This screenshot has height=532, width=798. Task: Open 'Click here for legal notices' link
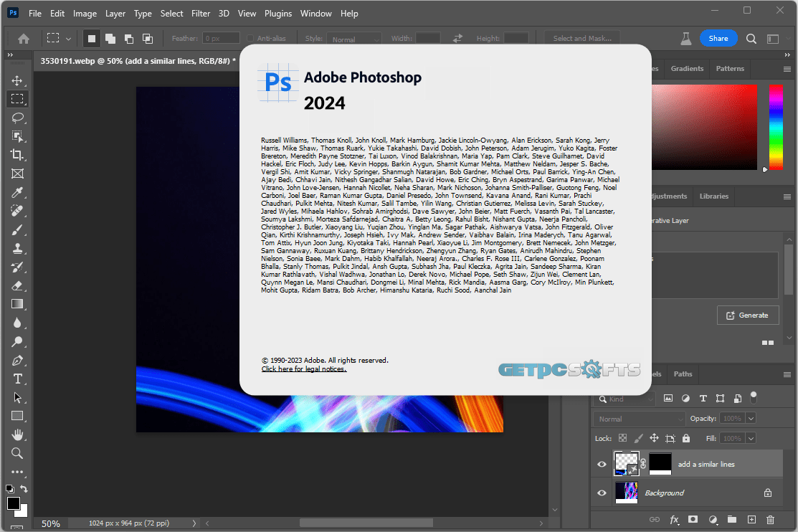coord(304,369)
